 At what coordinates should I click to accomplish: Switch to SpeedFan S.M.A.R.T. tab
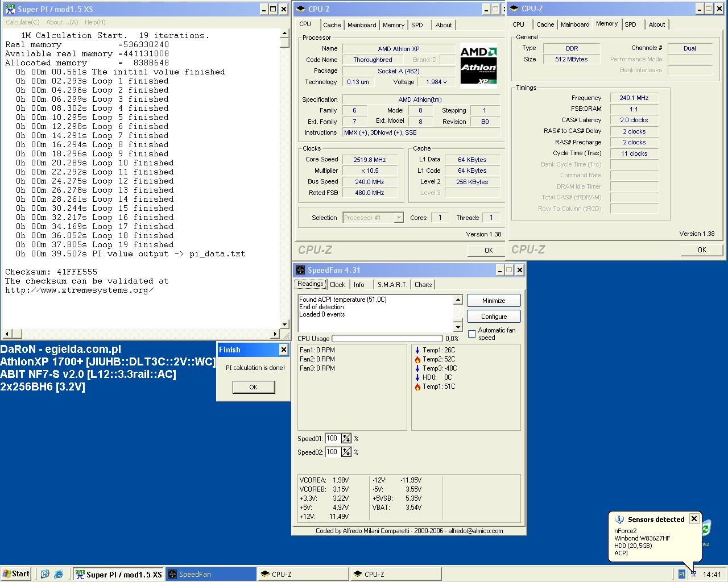pyautogui.click(x=392, y=285)
